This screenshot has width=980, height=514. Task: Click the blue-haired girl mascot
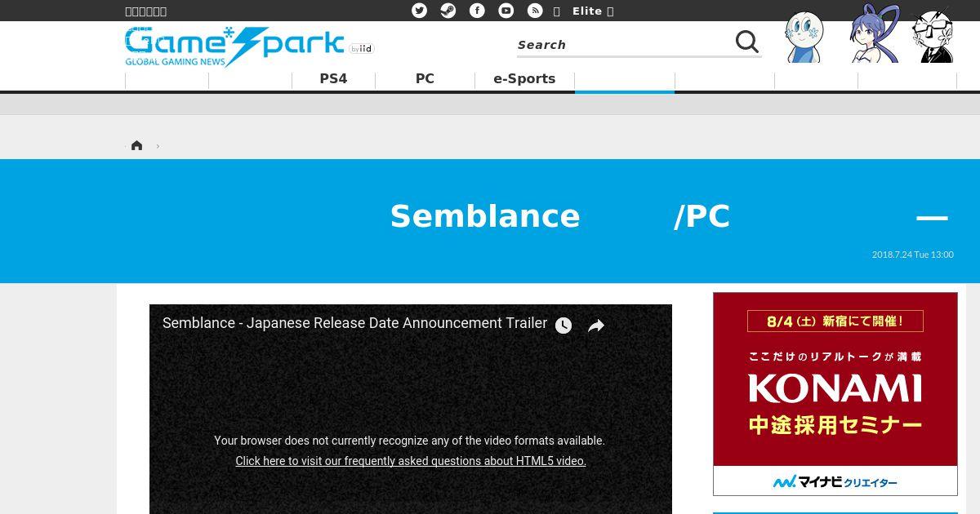click(x=874, y=33)
